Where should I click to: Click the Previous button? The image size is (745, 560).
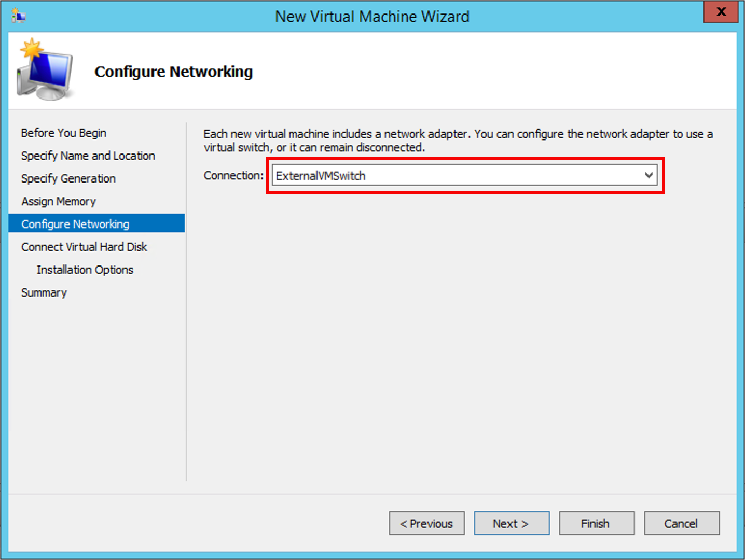[426, 523]
